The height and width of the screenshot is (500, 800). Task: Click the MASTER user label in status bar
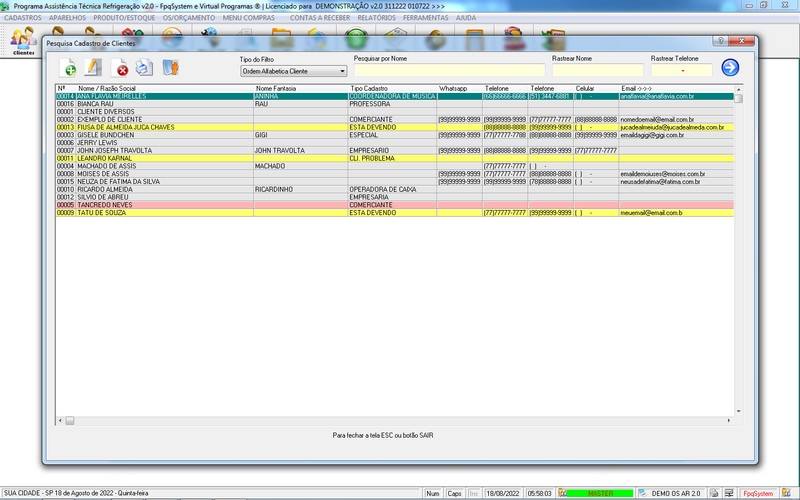[600, 493]
